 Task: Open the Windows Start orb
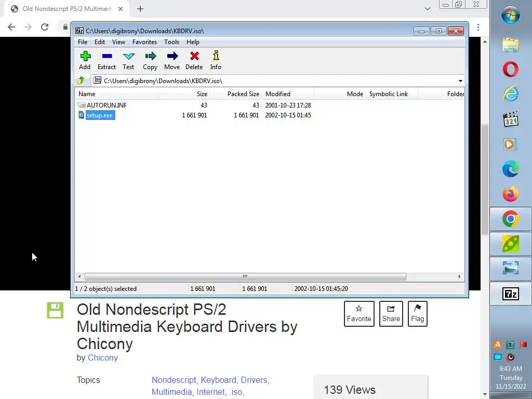[x=511, y=14]
